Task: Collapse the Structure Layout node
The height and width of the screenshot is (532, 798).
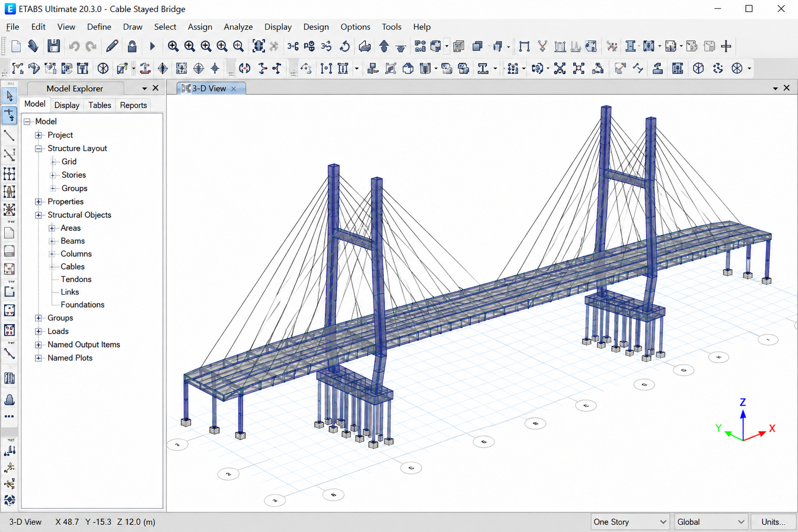Action: 38,149
